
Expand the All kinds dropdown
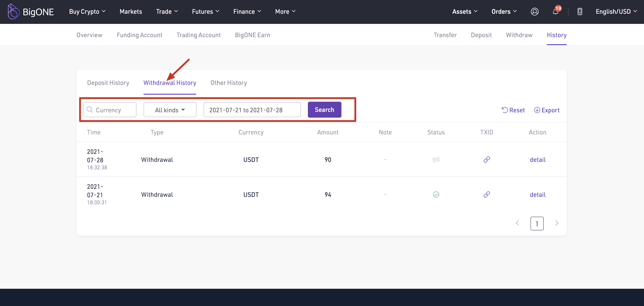pyautogui.click(x=170, y=110)
